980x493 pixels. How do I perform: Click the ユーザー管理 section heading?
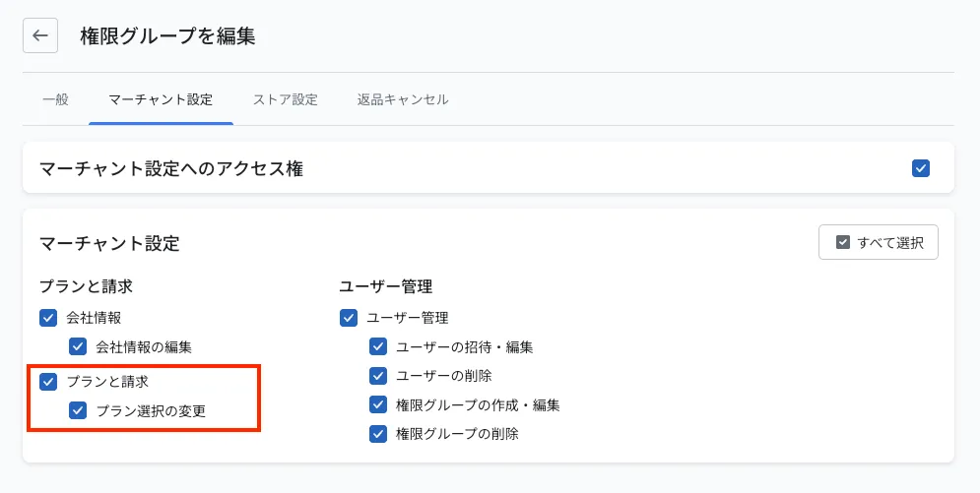pyautogui.click(x=386, y=286)
